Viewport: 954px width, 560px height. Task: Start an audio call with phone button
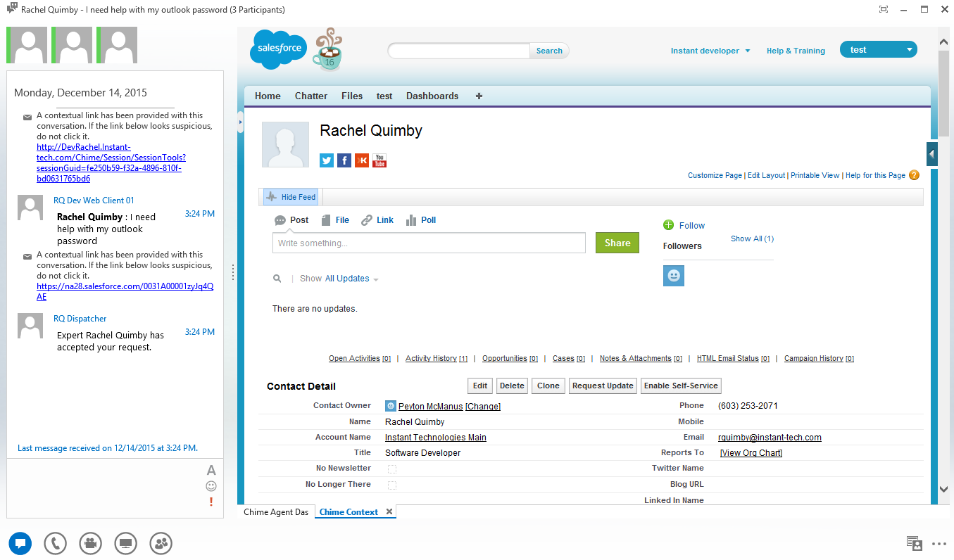(x=55, y=543)
